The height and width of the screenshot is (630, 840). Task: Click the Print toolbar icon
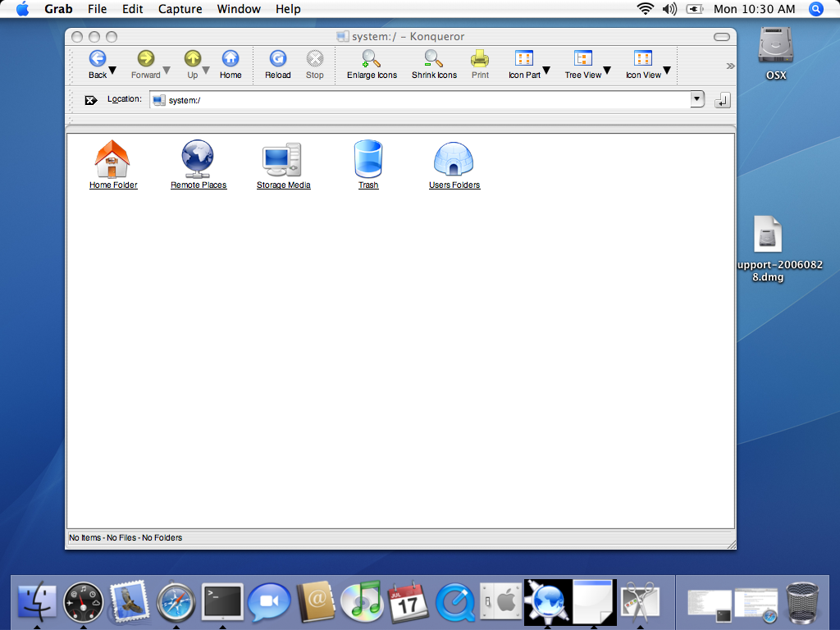(x=480, y=58)
